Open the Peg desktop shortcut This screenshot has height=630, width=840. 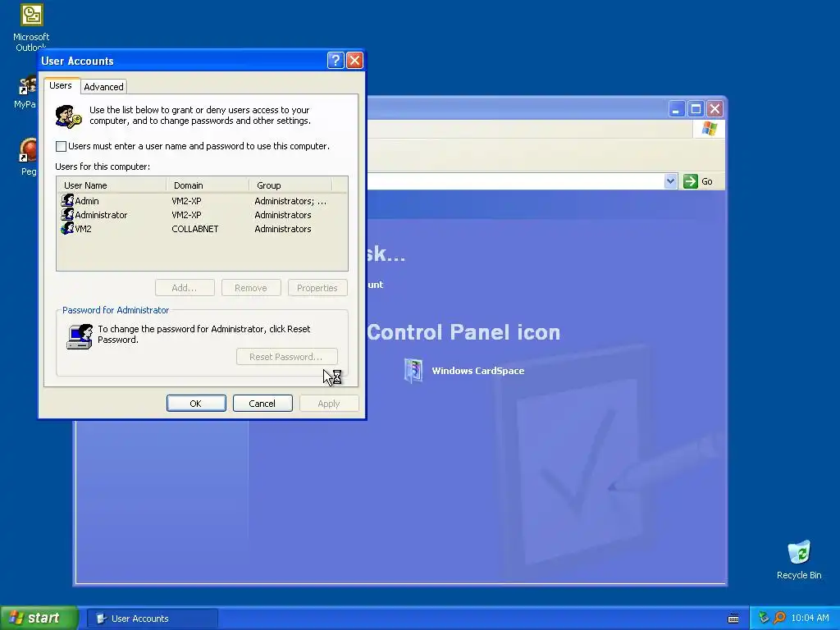point(28,157)
